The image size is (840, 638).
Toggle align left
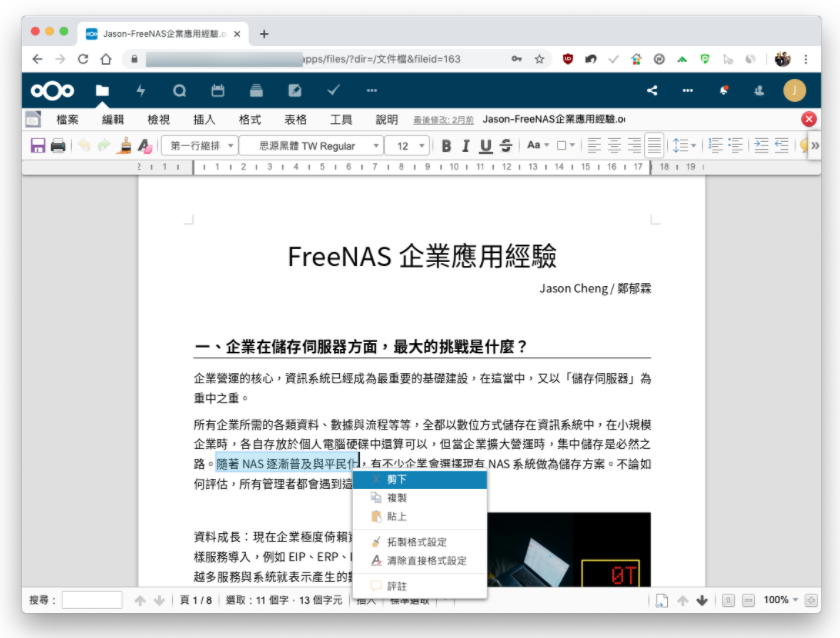(x=594, y=145)
